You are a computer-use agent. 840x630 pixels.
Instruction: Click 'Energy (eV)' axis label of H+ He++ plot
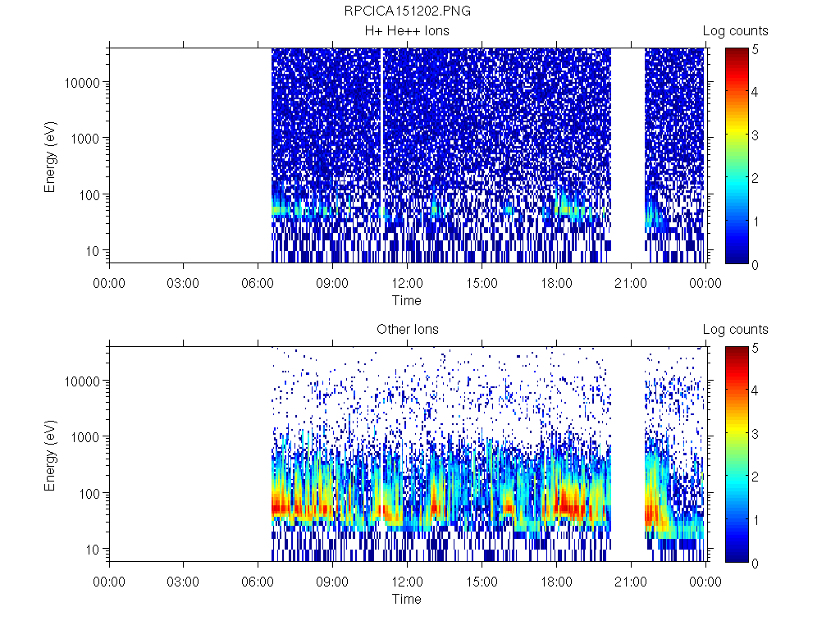pos(50,157)
